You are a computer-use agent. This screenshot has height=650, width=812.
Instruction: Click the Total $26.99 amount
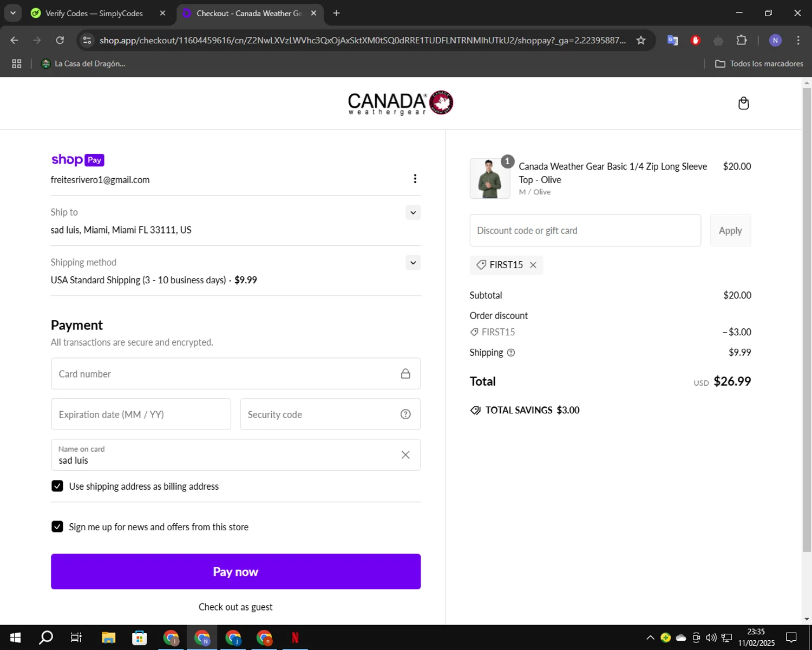tap(732, 381)
